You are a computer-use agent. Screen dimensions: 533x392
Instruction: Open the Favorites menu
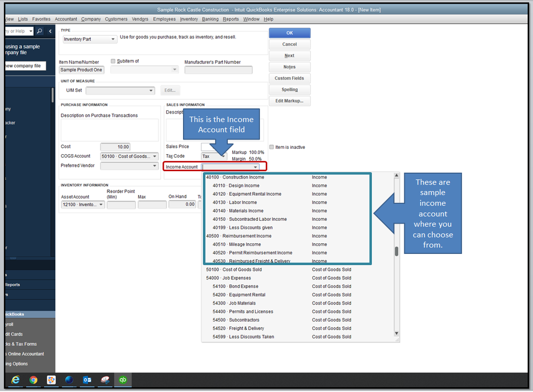click(x=41, y=19)
